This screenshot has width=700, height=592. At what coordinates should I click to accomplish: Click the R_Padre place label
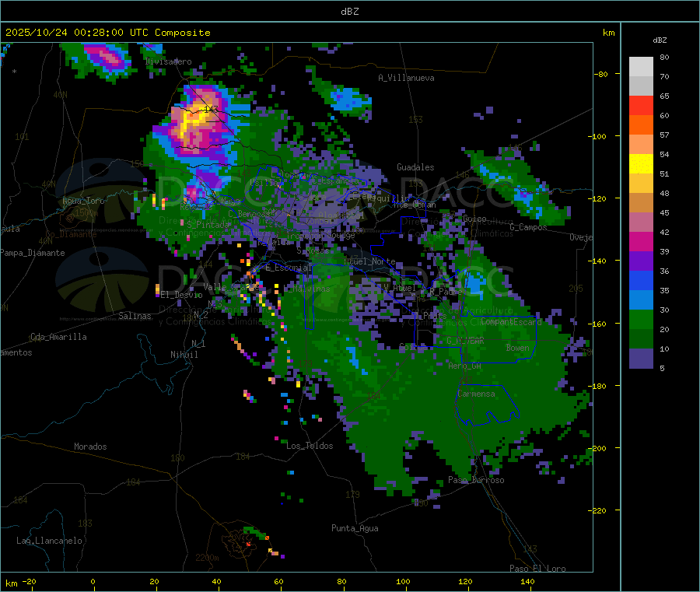tap(446, 292)
